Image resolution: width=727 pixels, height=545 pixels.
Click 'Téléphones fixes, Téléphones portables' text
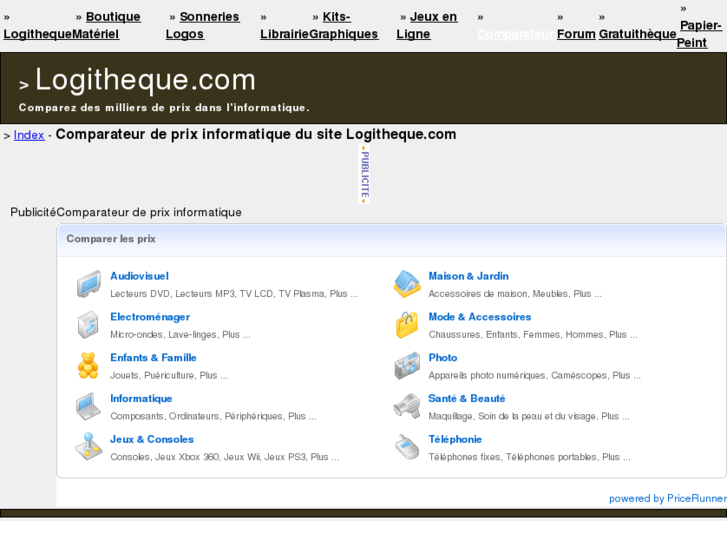coord(512,457)
